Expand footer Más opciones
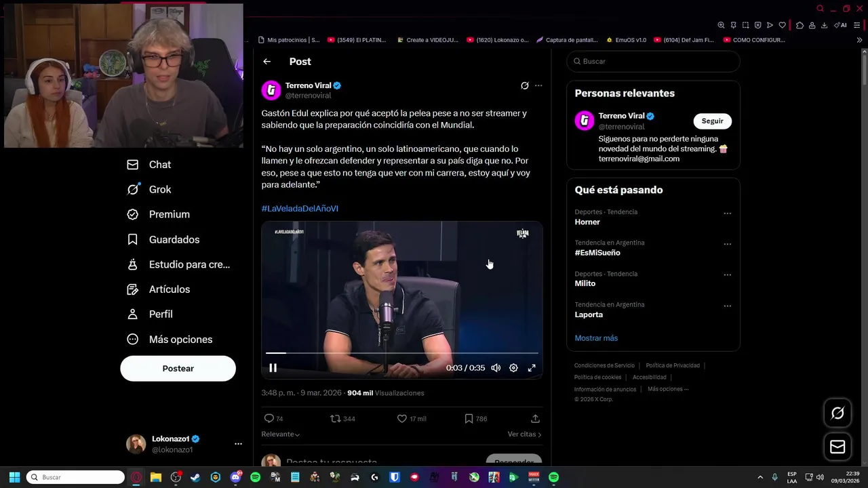The image size is (868, 488). (x=668, y=389)
